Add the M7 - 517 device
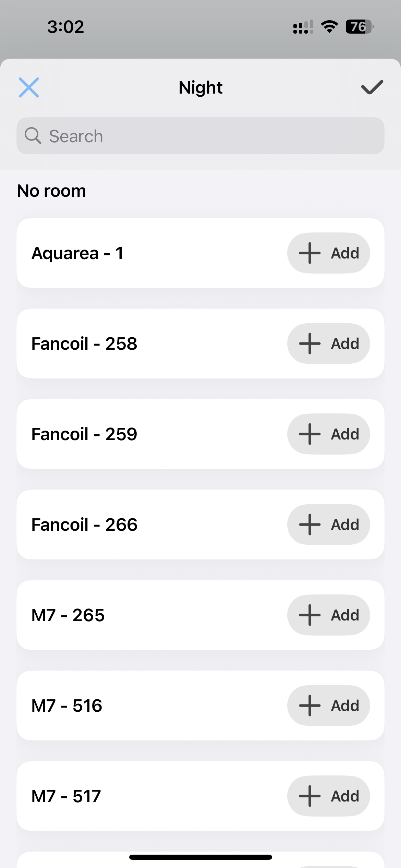This screenshot has width=401, height=868. point(328,796)
